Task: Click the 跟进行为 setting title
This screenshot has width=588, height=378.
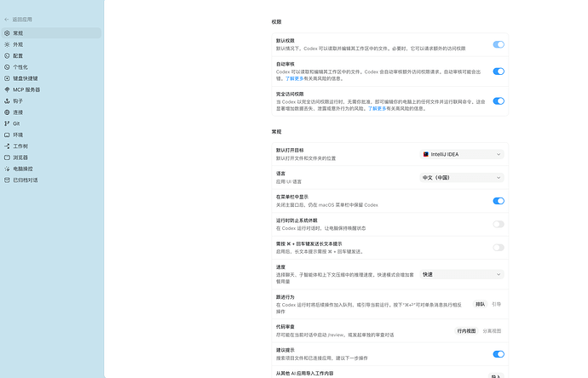Action: (285, 297)
